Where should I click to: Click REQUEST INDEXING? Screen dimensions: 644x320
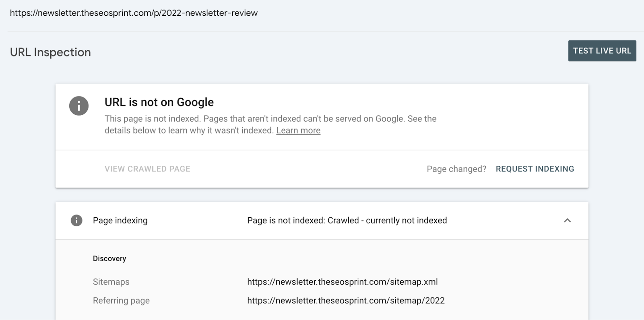click(535, 169)
